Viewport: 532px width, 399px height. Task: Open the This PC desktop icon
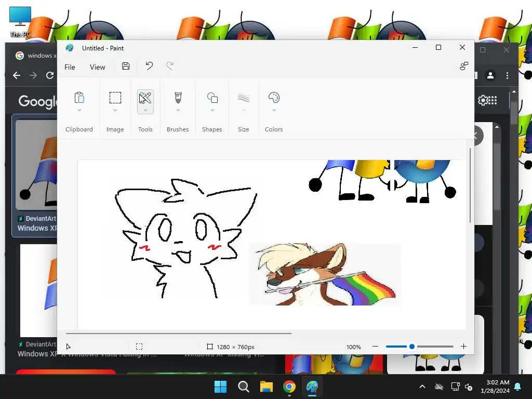(20, 22)
